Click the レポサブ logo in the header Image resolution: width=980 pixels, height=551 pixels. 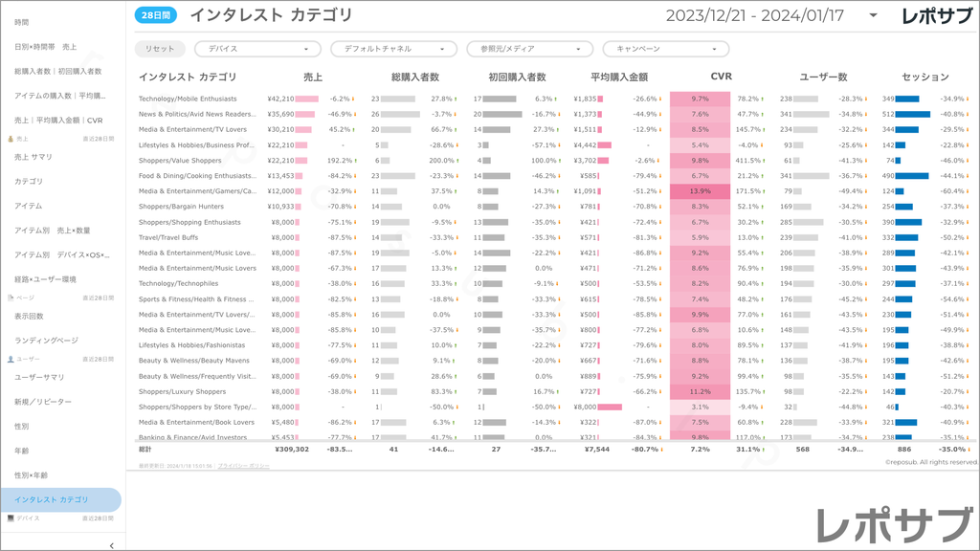point(937,15)
